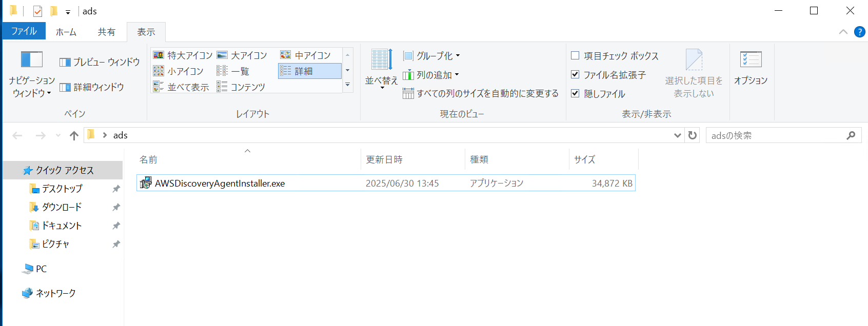Uncheck the ファイル名拡張子 checkbox
The image size is (868, 326).
click(x=575, y=74)
